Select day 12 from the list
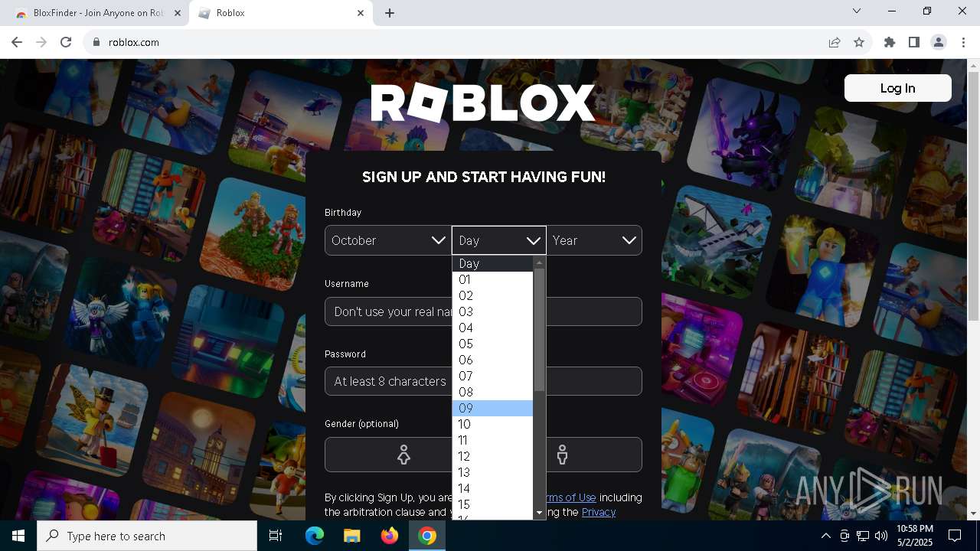980x551 pixels. tap(492, 456)
